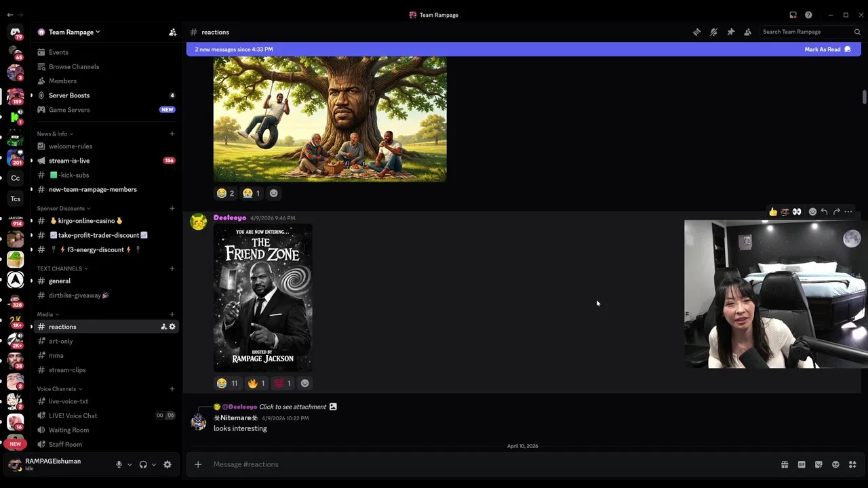Open reactions channel settings gear

pyautogui.click(x=172, y=327)
